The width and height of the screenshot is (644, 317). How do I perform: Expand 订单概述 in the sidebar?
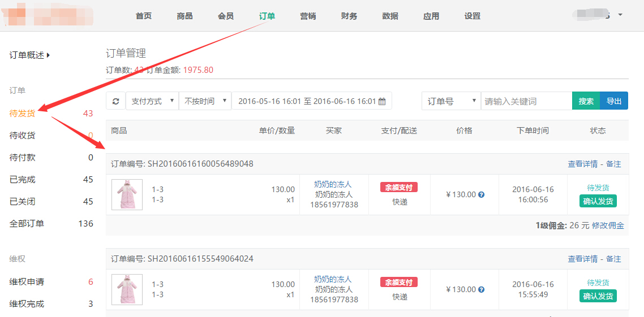[29, 55]
